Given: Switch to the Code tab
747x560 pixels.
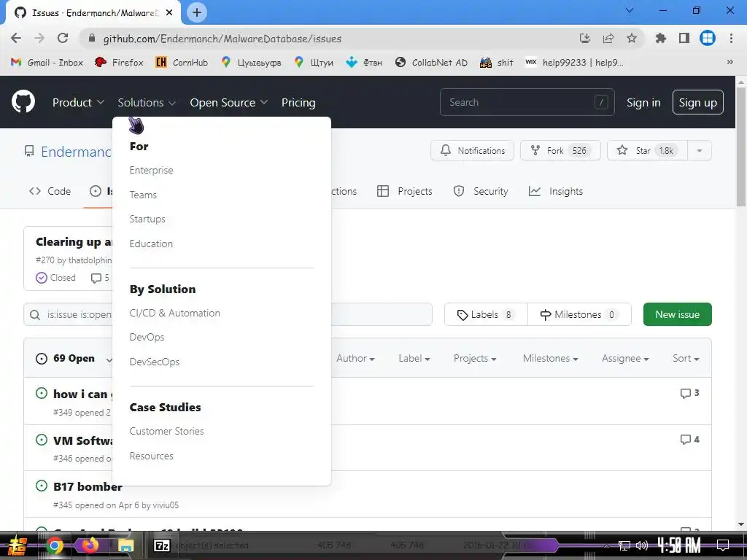Looking at the screenshot, I should tap(50, 191).
